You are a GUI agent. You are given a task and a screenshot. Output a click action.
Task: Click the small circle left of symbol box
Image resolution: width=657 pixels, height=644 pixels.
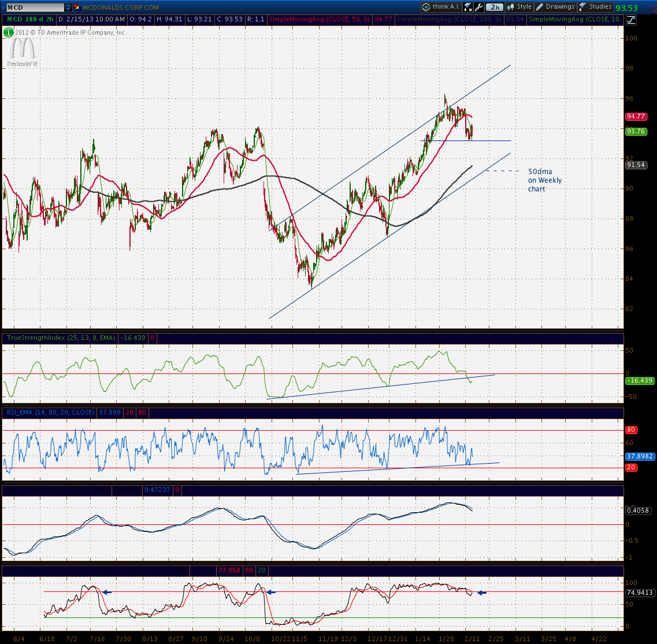3,7
